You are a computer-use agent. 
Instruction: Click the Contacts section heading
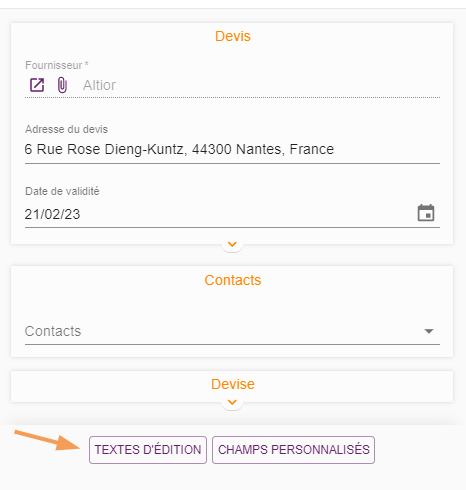point(233,280)
